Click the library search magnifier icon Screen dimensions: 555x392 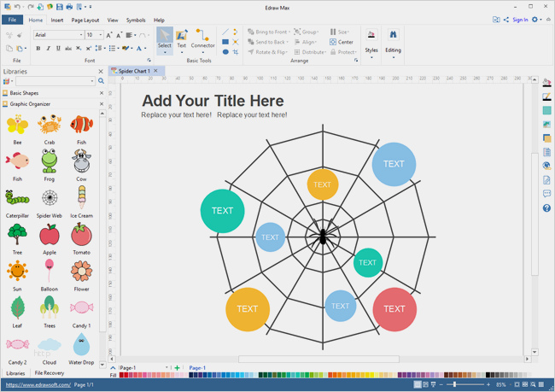click(x=102, y=81)
